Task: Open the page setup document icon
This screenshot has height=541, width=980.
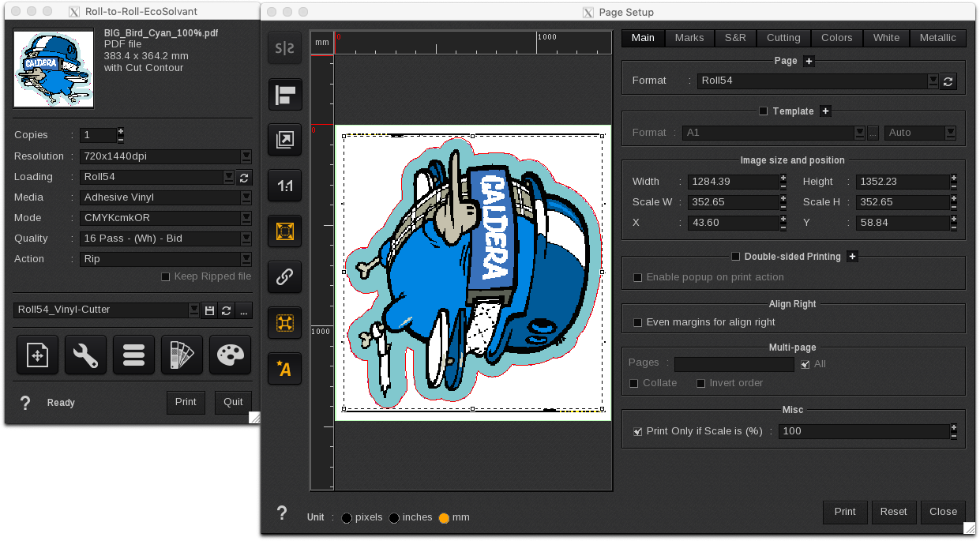Action: point(37,355)
